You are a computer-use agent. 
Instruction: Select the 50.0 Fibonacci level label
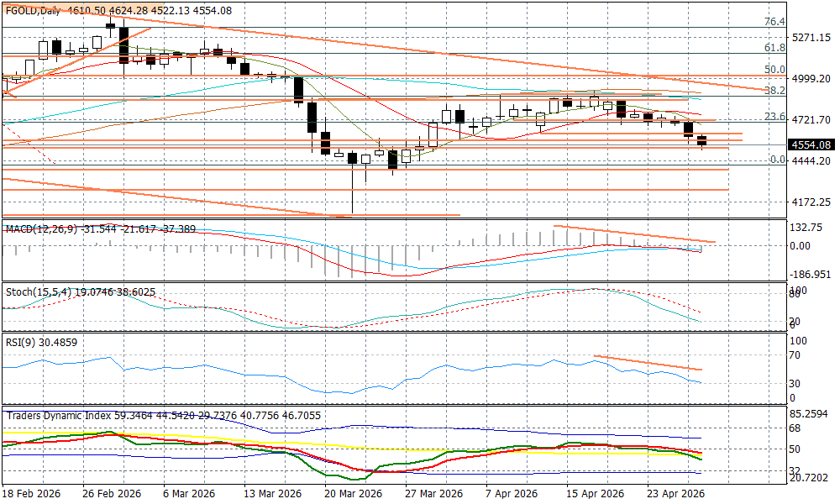[774, 70]
